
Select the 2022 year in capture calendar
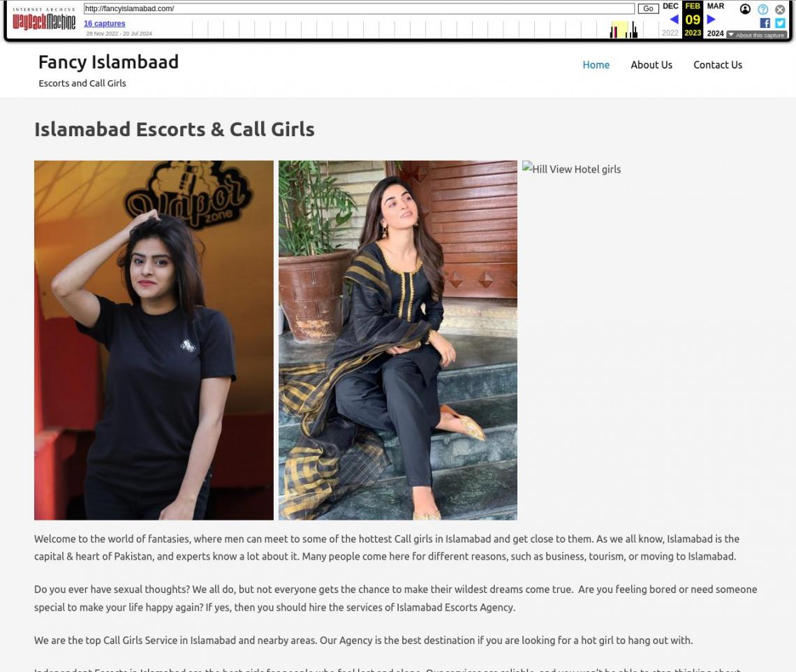(x=670, y=33)
